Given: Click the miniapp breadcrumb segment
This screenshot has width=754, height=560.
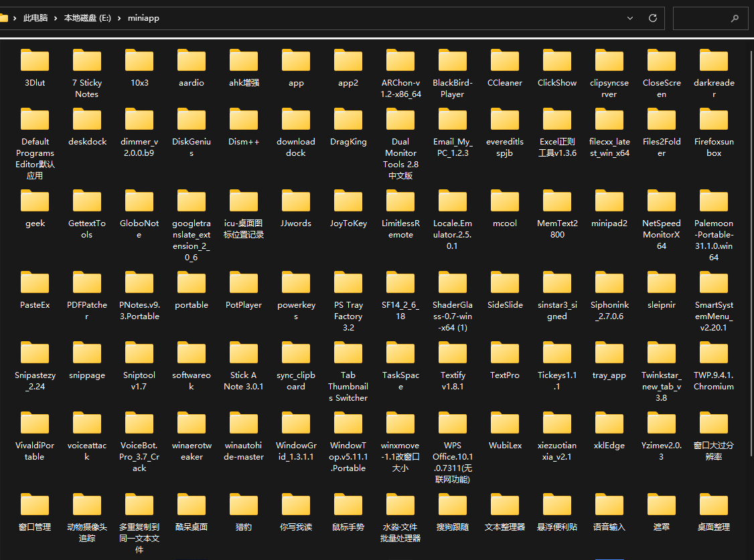Looking at the screenshot, I should pyautogui.click(x=144, y=18).
